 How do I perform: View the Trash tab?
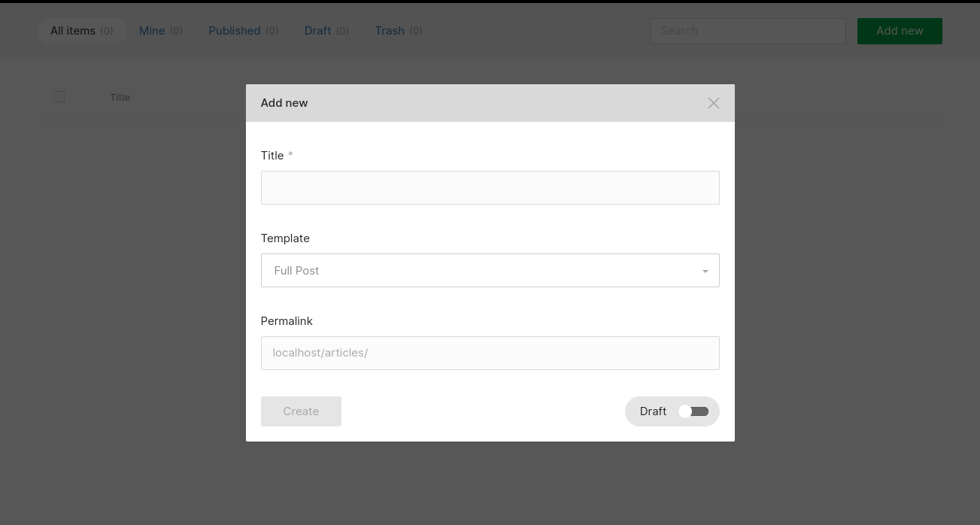pyautogui.click(x=398, y=31)
